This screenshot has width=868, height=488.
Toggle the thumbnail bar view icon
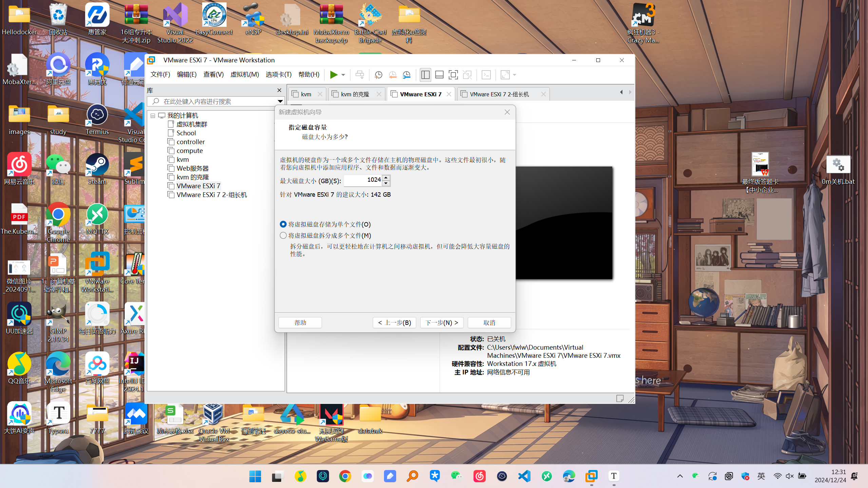click(x=439, y=75)
